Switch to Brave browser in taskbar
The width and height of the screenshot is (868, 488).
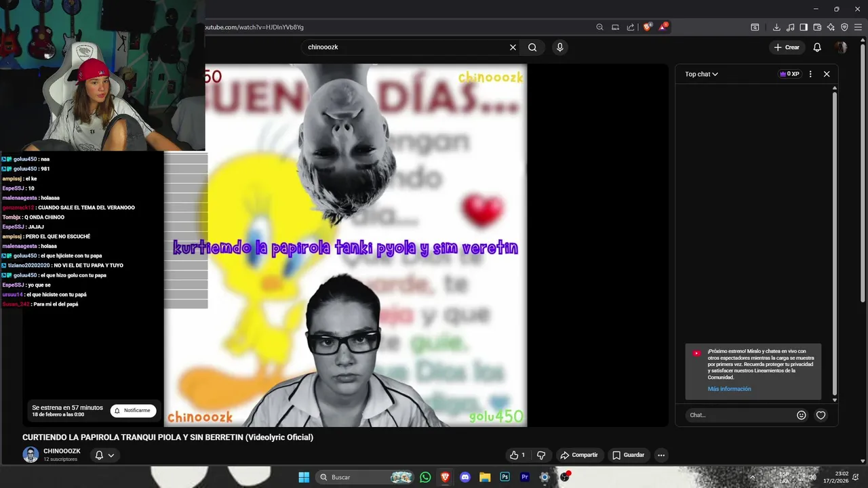[x=445, y=477]
